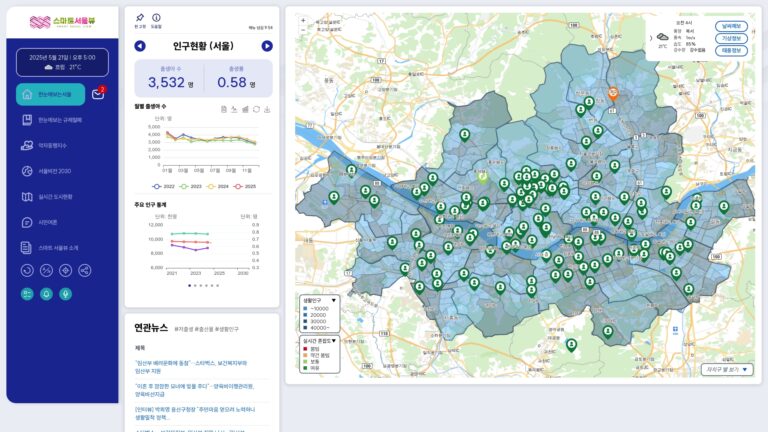The width and height of the screenshot is (768, 432).
Task: Open the help info icon
Action: (x=156, y=18)
